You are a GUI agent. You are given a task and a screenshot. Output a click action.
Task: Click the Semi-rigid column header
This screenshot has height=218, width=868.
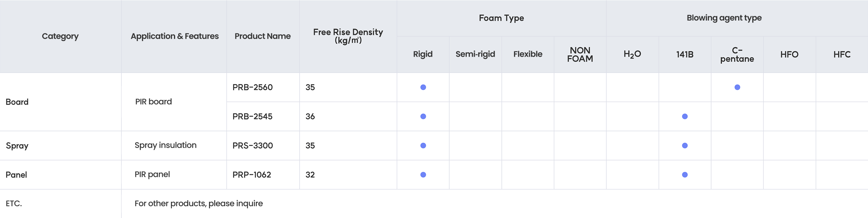point(475,54)
